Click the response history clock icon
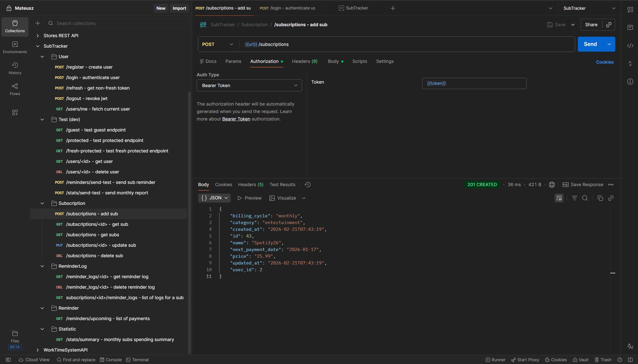 [307, 185]
